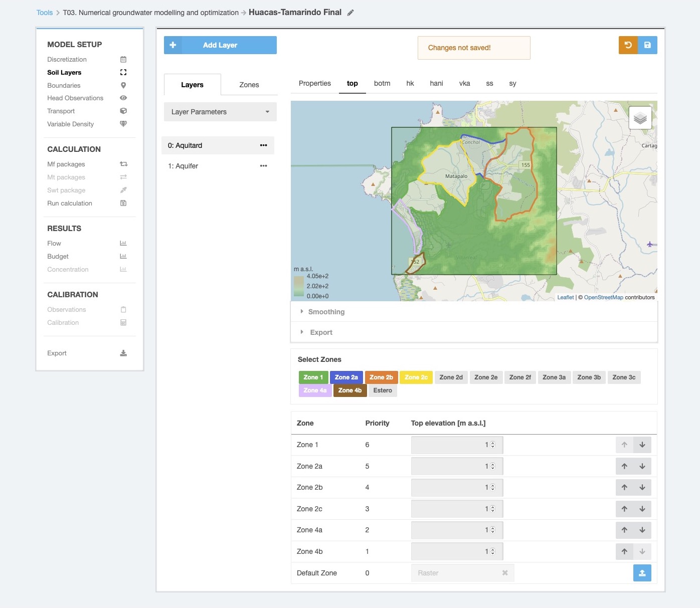Open the Layer Parameters dropdown

[220, 112]
